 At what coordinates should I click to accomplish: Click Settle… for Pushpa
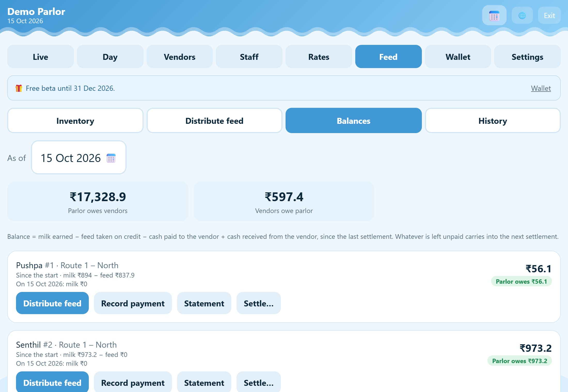click(259, 303)
